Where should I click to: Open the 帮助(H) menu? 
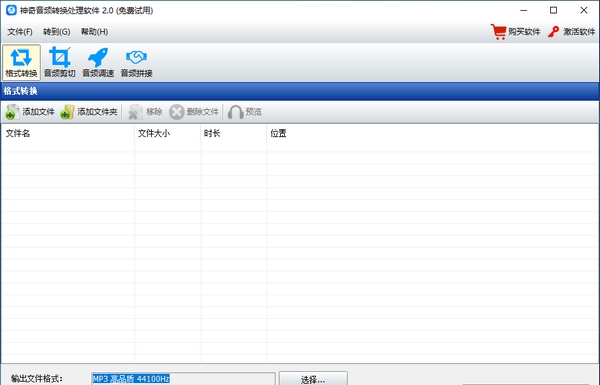click(x=95, y=32)
